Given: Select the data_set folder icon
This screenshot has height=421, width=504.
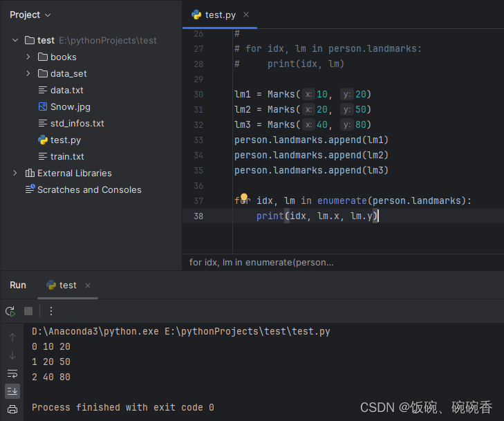Looking at the screenshot, I should 43,73.
